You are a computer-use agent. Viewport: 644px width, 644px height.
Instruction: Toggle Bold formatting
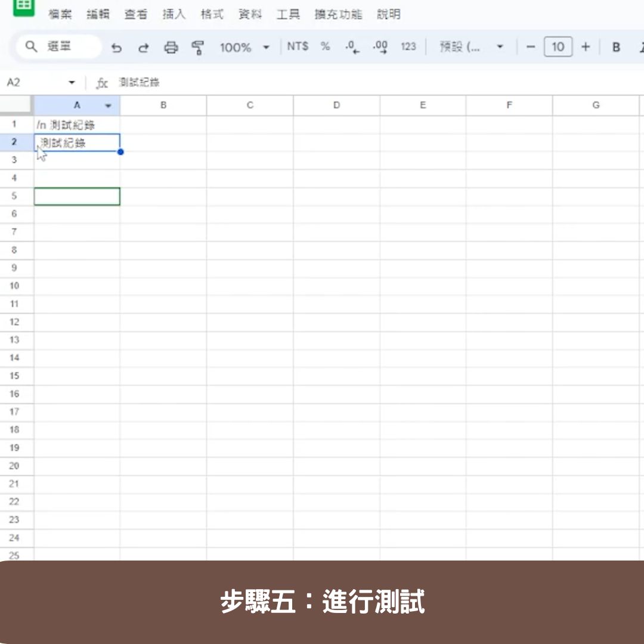coord(617,47)
